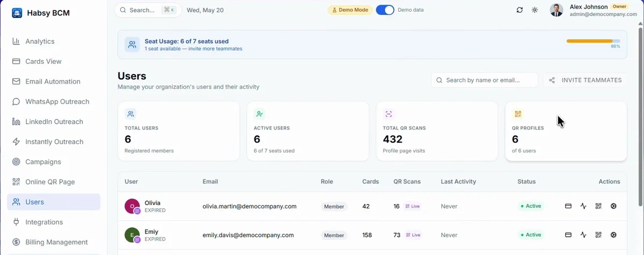Image resolution: width=644 pixels, height=255 pixels.
Task: Focus the global Search box
Action: tap(148, 10)
